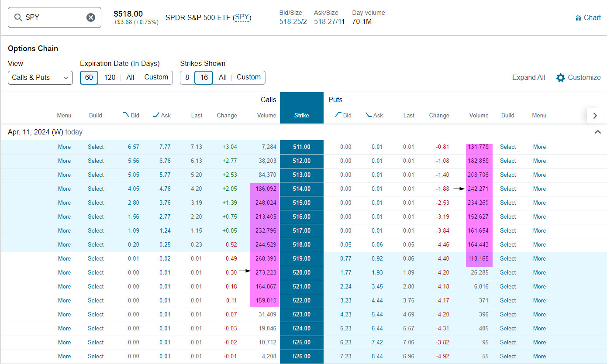This screenshot has height=364, width=607.
Task: Select Custom expiration date option
Action: pos(156,77)
